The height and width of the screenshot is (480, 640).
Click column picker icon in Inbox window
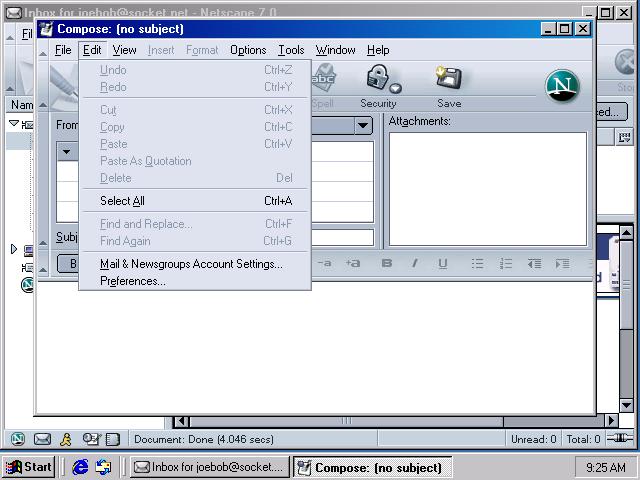(x=624, y=138)
